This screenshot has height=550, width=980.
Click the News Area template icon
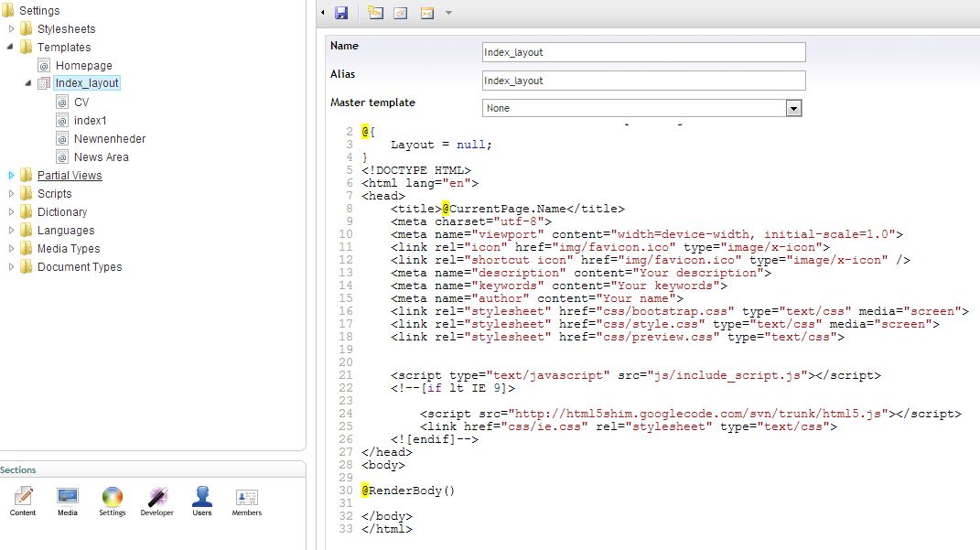pyautogui.click(x=62, y=156)
